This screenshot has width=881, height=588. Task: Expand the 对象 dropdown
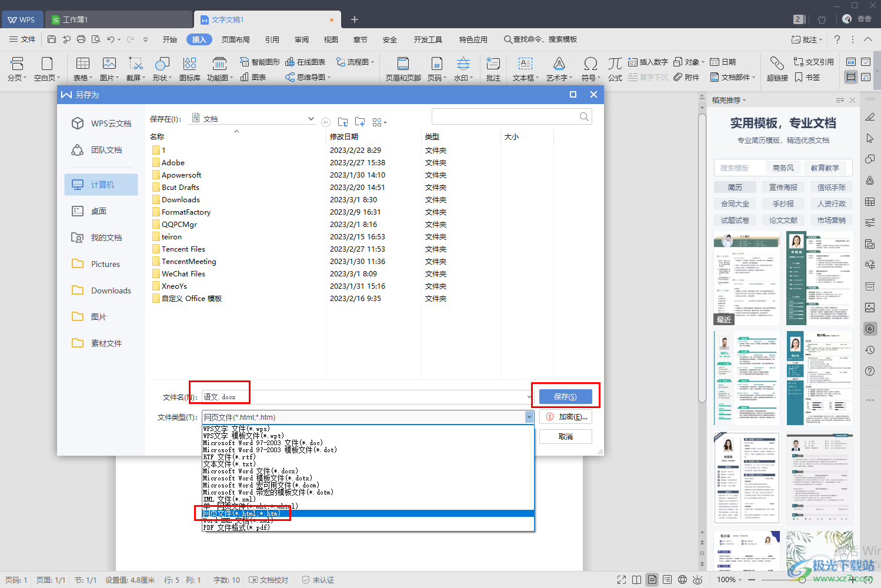(703, 62)
